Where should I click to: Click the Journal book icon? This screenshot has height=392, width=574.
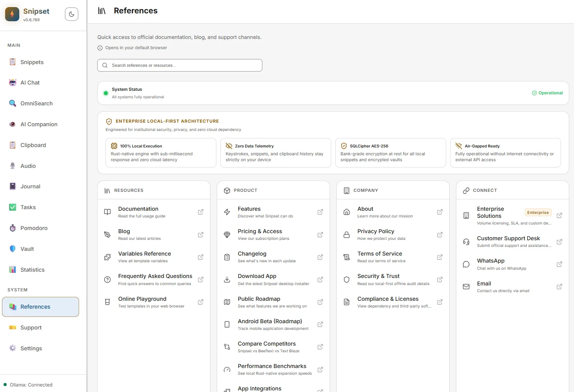click(x=13, y=186)
